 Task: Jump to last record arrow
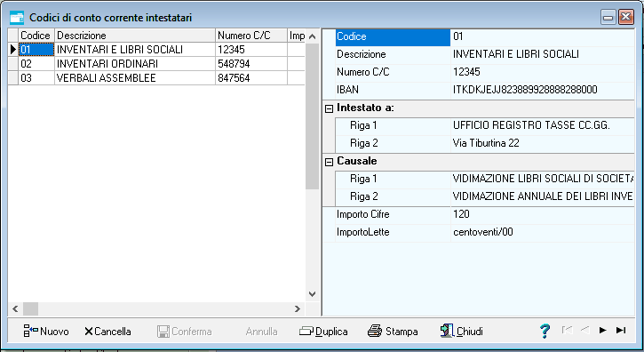[x=621, y=330]
